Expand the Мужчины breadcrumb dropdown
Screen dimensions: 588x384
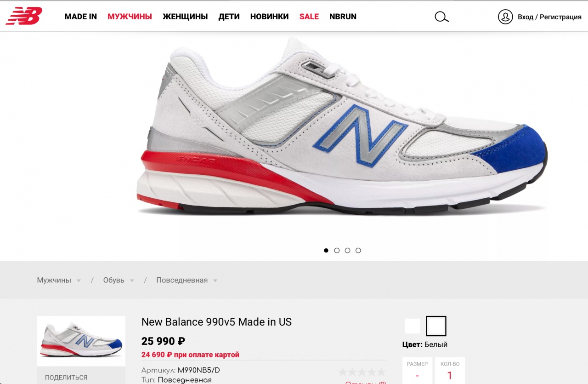(79, 281)
